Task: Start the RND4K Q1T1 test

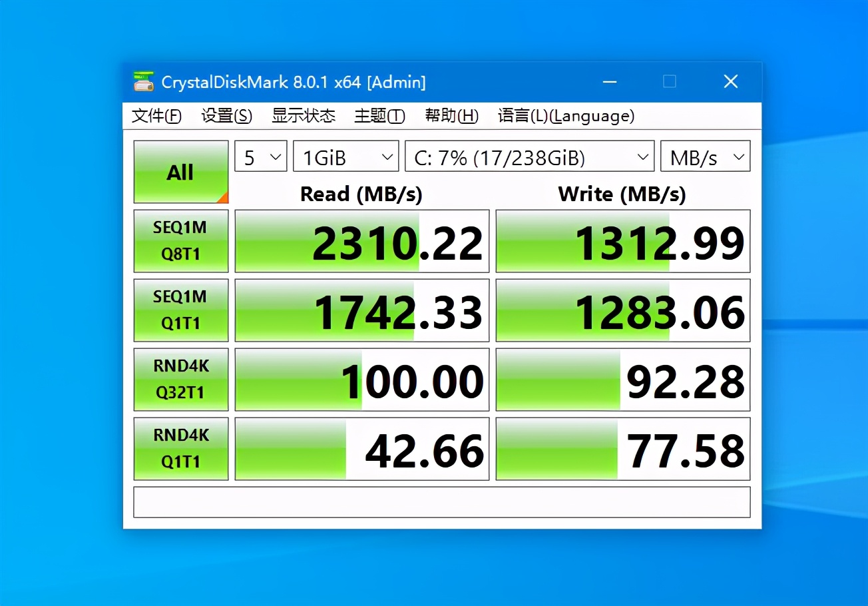Action: 181,449
